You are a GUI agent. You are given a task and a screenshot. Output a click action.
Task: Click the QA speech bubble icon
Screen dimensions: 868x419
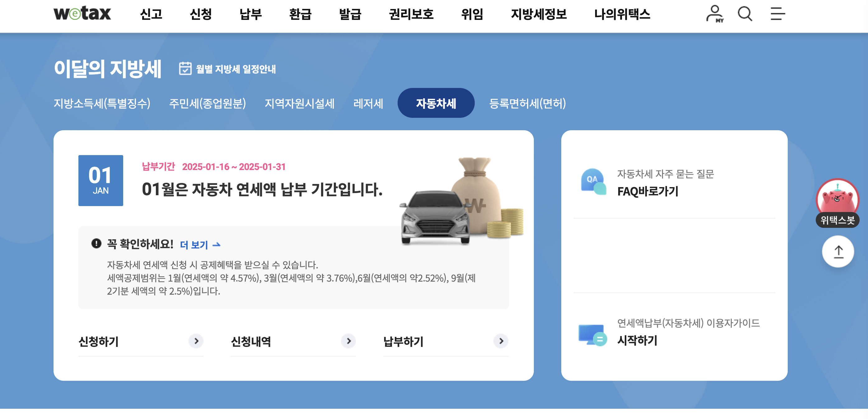click(x=593, y=182)
